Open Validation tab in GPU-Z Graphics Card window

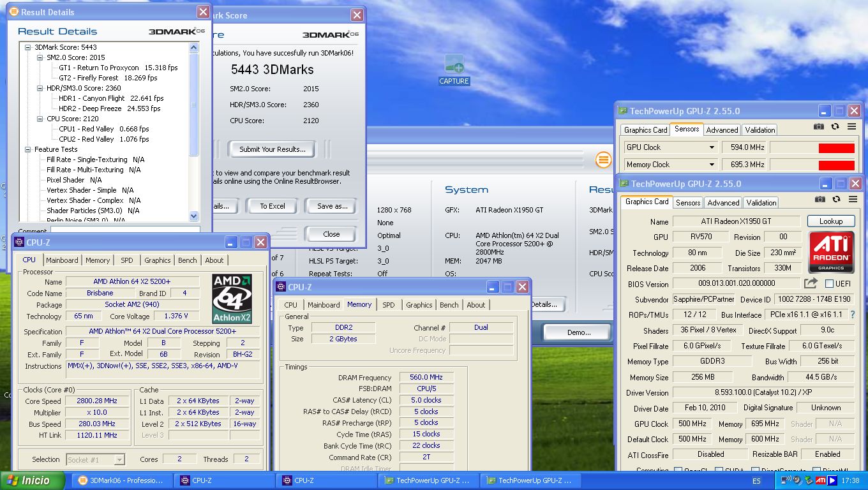(761, 202)
